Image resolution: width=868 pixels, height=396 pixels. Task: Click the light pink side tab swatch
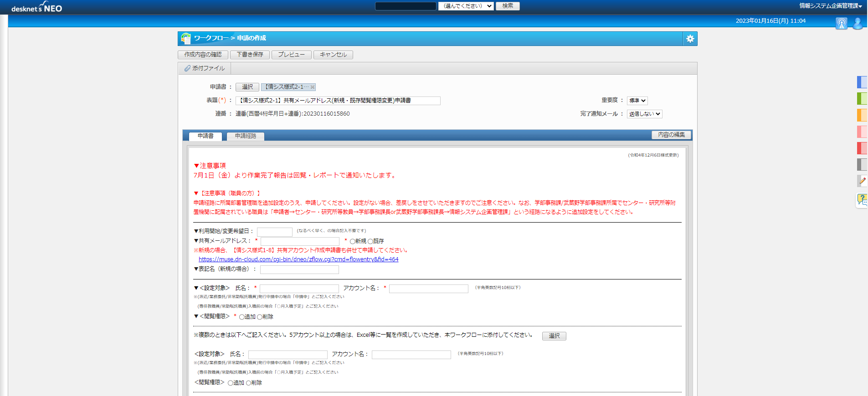[x=862, y=132]
